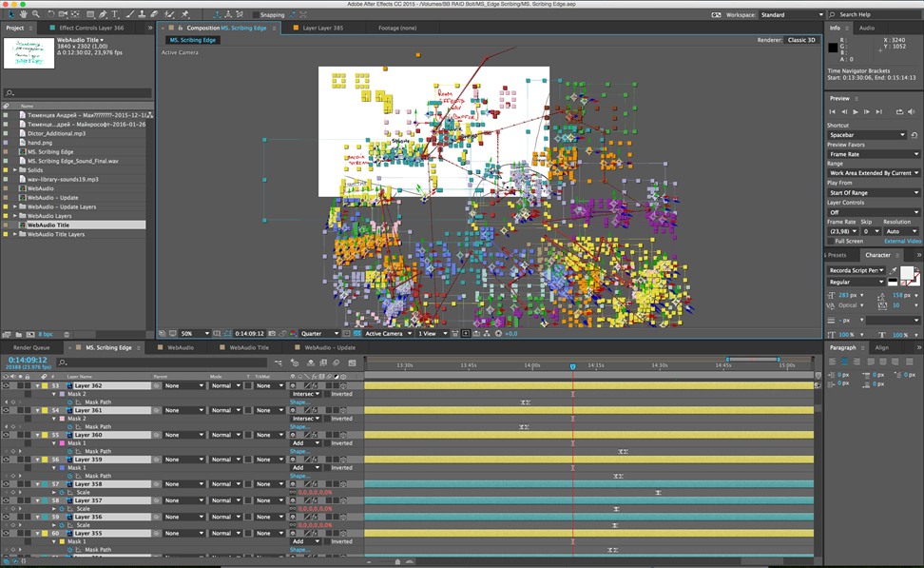Viewport: 924px width, 568px height.
Task: Pick the Pen tool in the toolbar
Action: tap(103, 15)
